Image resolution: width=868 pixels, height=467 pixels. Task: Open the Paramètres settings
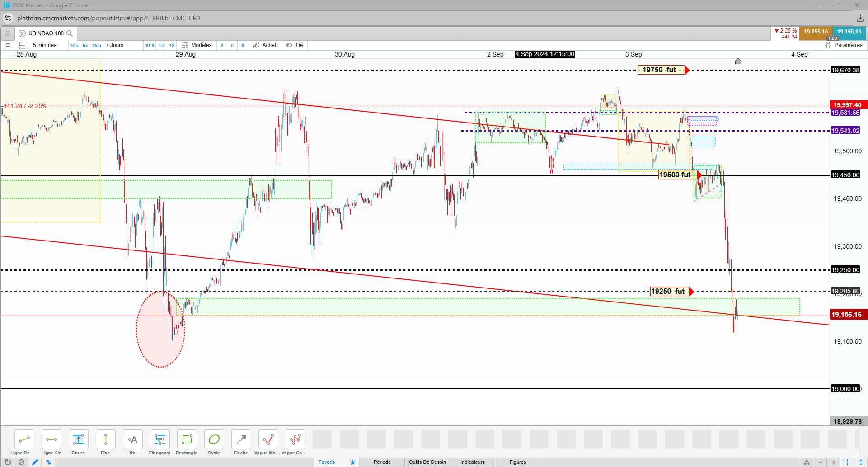844,45
